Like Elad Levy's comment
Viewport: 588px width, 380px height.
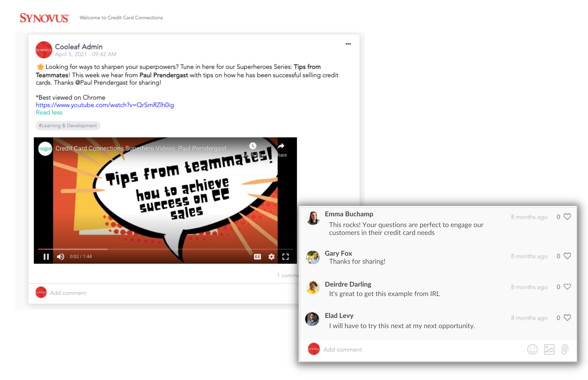567,318
